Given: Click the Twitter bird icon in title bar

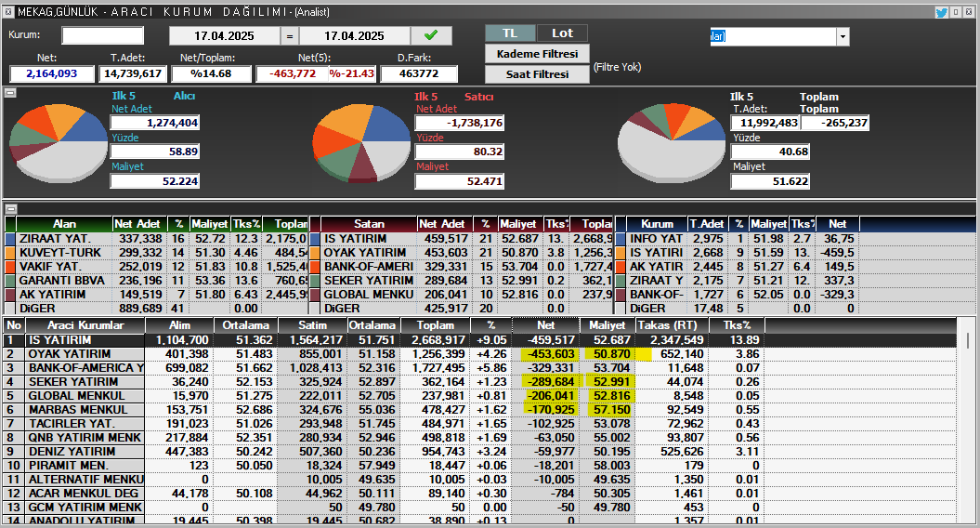Looking at the screenshot, I should pos(941,12).
